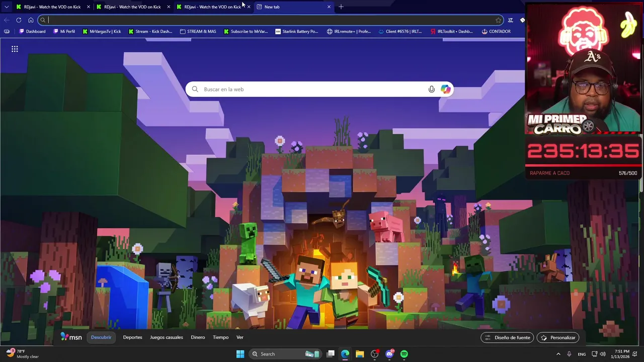Click the Personalizar button
Image resolution: width=644 pixels, height=362 pixels.
click(558, 337)
